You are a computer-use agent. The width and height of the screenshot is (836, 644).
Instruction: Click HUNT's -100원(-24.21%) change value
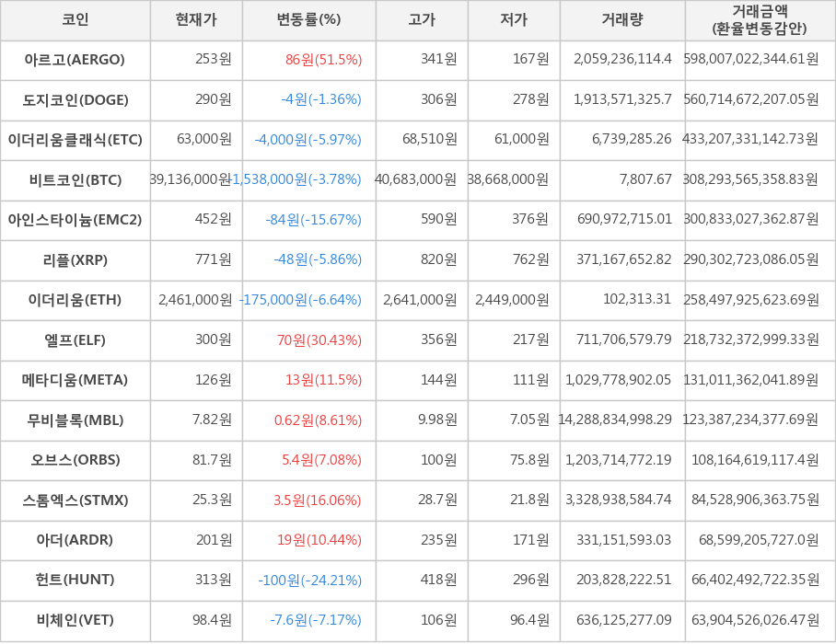coord(310,580)
